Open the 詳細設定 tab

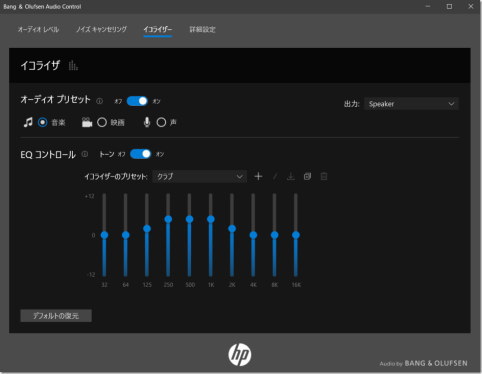click(x=202, y=29)
